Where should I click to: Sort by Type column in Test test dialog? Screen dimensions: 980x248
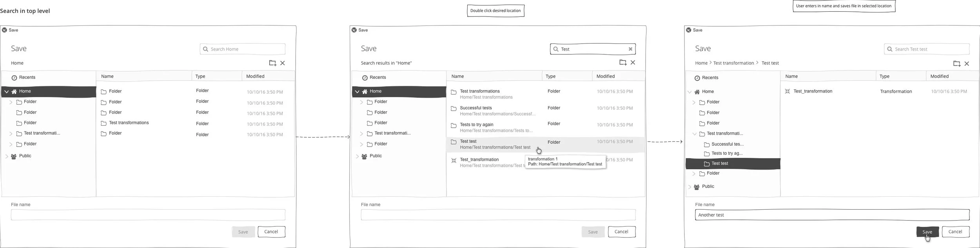click(x=901, y=76)
